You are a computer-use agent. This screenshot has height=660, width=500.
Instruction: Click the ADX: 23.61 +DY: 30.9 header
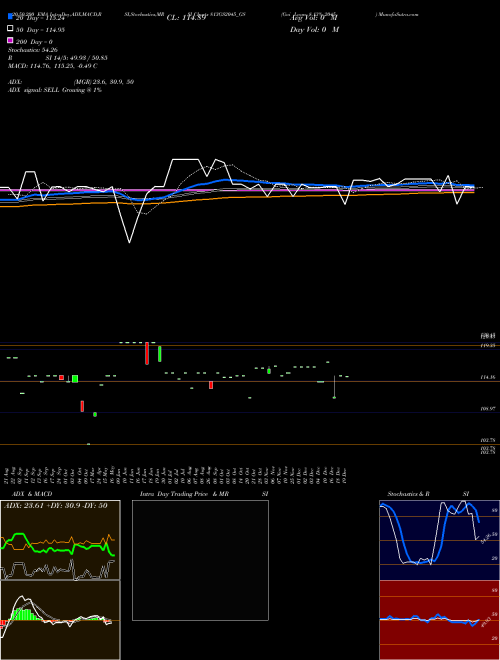tap(58, 506)
